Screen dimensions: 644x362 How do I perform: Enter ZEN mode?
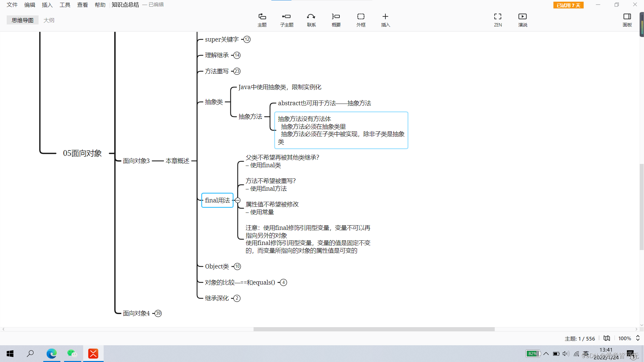[498, 20]
